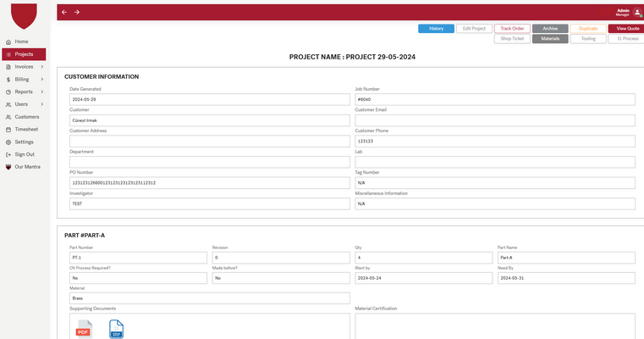This screenshot has height=339, width=644.
Task: Click the Our Mantra shield icon
Action: (x=8, y=167)
